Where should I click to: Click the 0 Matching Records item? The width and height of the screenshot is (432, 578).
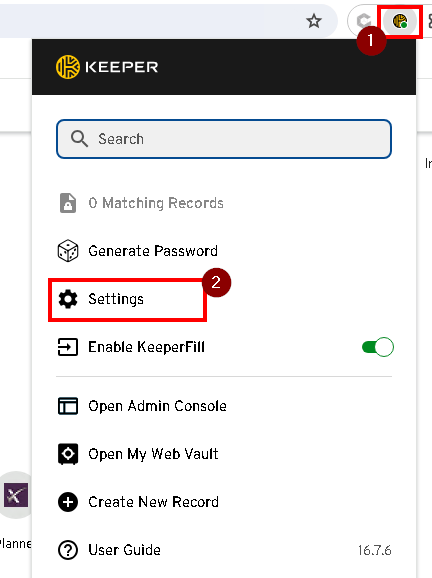tap(156, 203)
